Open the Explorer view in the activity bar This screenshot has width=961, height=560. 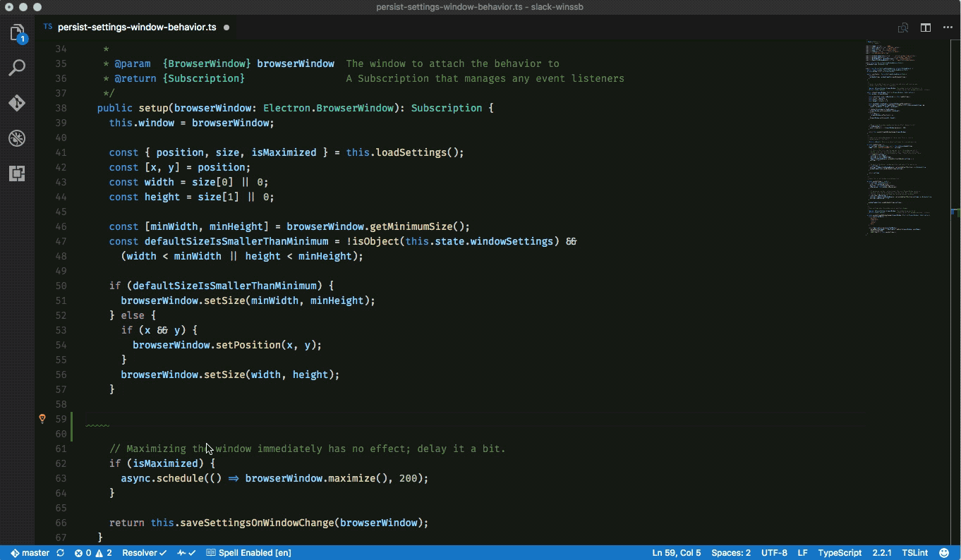point(17,32)
